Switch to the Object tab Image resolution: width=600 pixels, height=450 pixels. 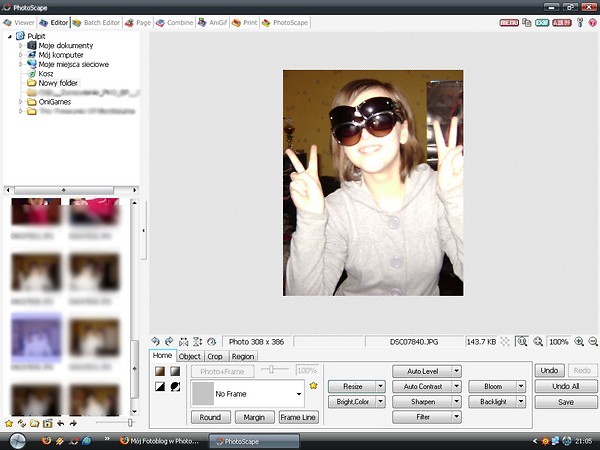pyautogui.click(x=190, y=356)
